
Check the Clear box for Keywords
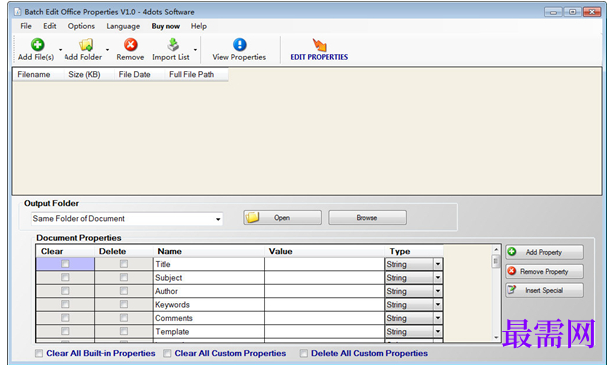pyautogui.click(x=65, y=304)
